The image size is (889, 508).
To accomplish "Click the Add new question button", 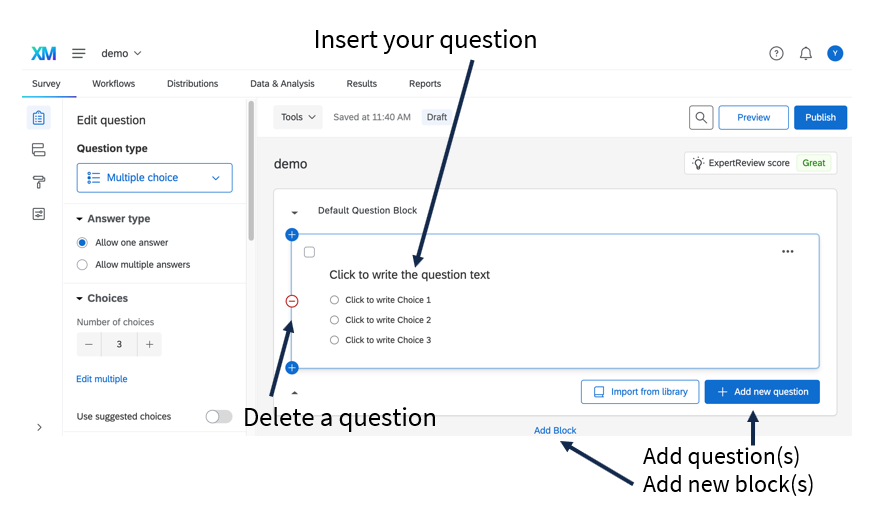I will tap(762, 392).
